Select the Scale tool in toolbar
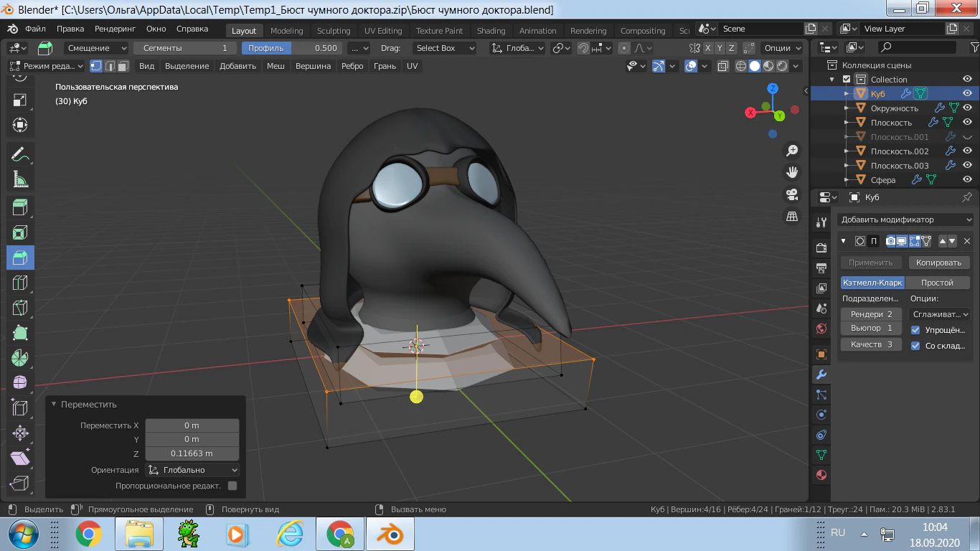This screenshot has width=980, height=551. [x=20, y=100]
